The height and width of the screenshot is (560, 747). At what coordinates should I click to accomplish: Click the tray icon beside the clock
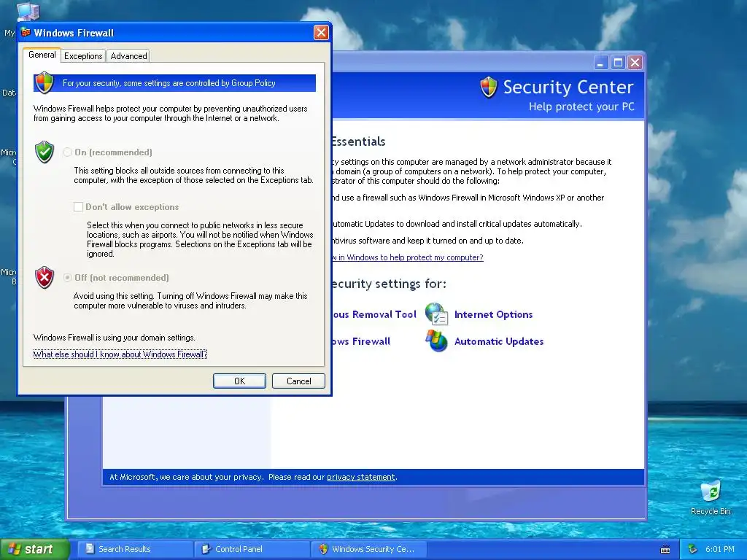(693, 549)
